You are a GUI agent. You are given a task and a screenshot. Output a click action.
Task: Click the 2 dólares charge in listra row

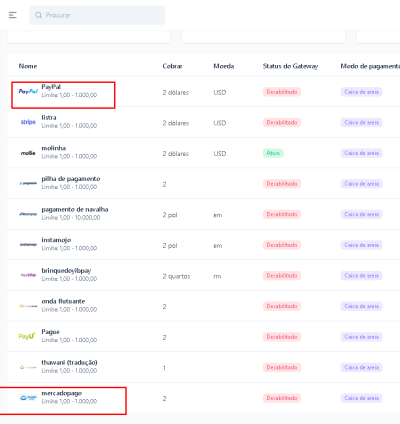pyautogui.click(x=176, y=123)
